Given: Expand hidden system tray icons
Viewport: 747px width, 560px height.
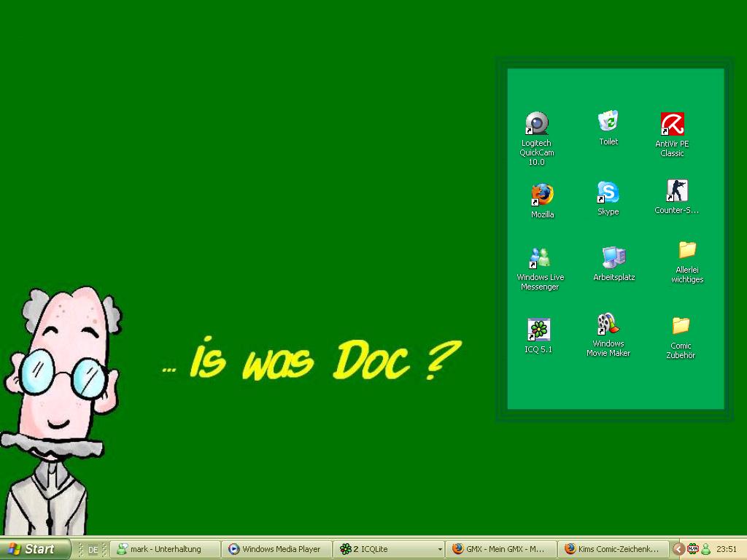Looking at the screenshot, I should 678,549.
